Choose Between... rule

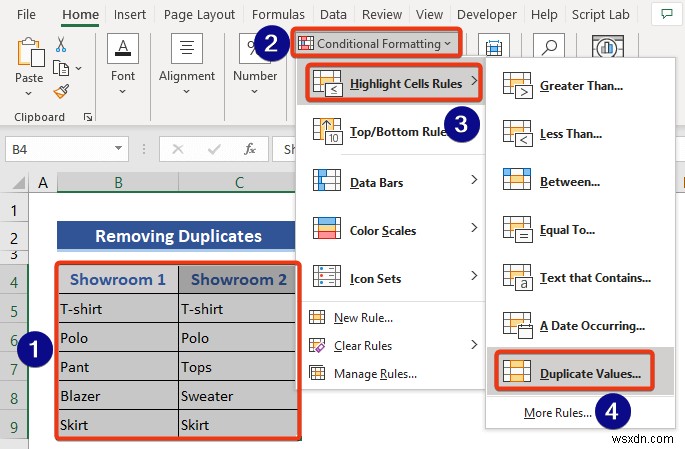coord(581,182)
